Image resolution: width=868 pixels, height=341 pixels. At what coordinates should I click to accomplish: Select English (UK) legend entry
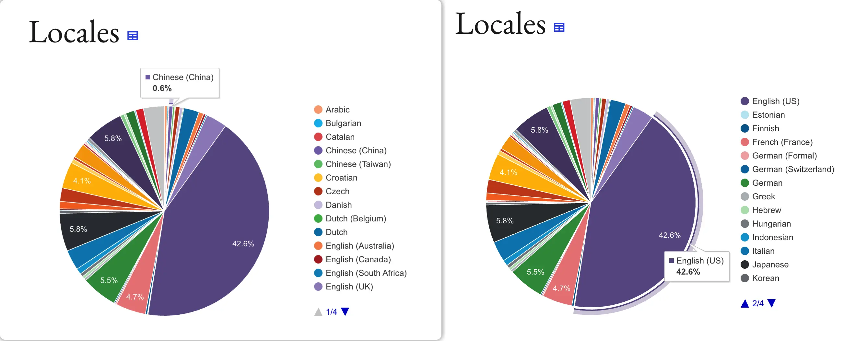344,287
